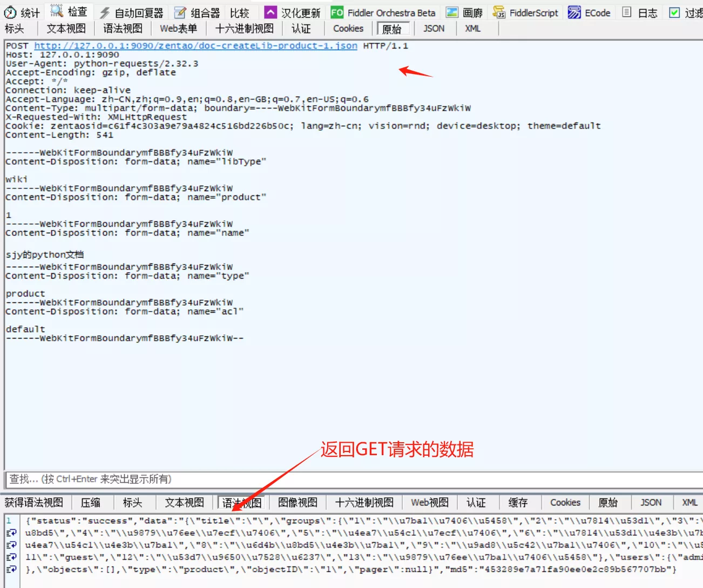Click the 'Connection: keep-alive' header line
Viewport: 703px width, 588px height.
click(x=68, y=90)
